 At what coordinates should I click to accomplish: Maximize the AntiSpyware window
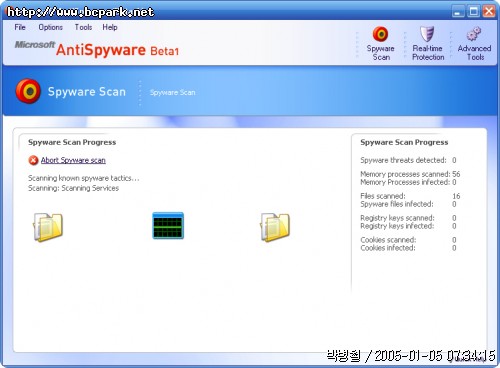coord(473,11)
